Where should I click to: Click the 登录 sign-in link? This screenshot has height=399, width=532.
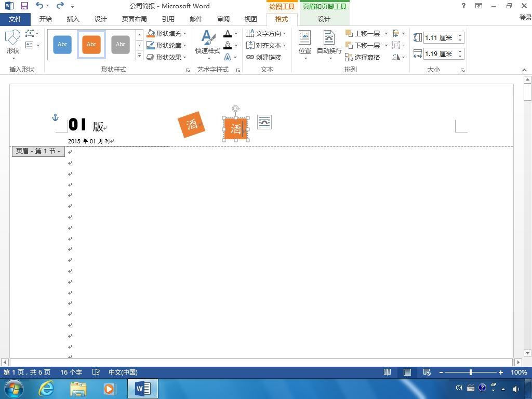click(x=525, y=18)
